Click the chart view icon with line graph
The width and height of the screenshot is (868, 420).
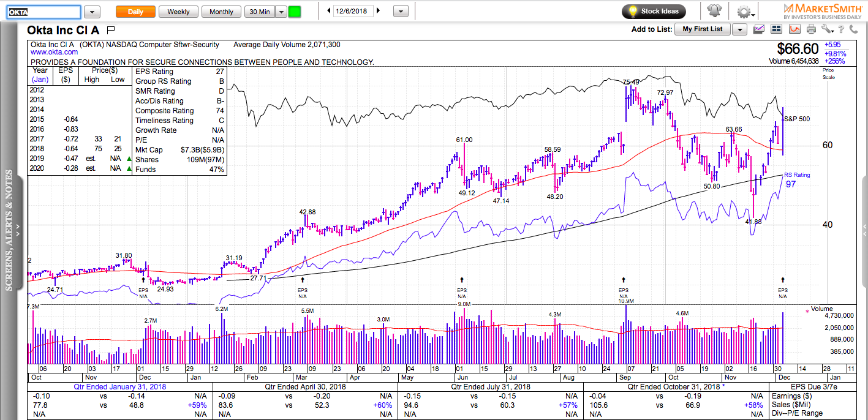759,29
